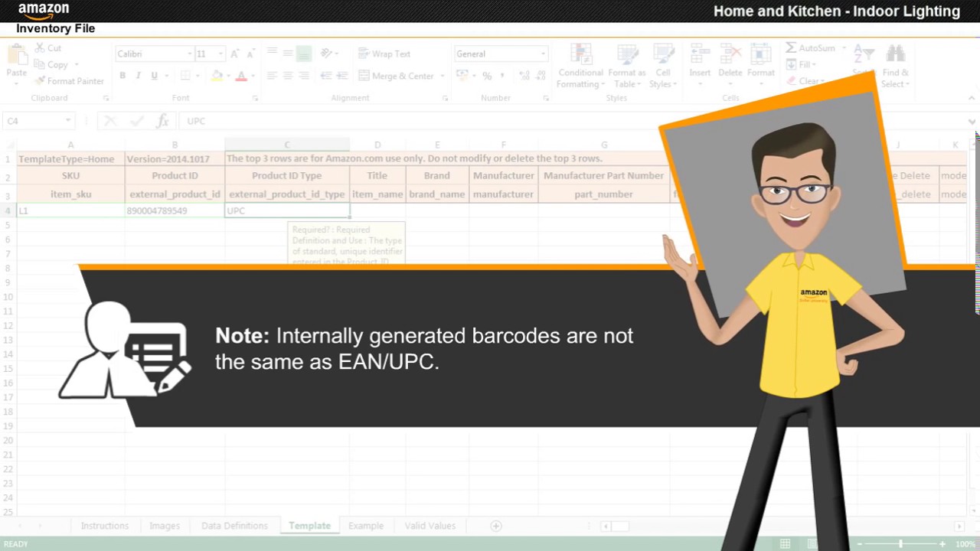Select the Template sheet tab

(x=309, y=526)
